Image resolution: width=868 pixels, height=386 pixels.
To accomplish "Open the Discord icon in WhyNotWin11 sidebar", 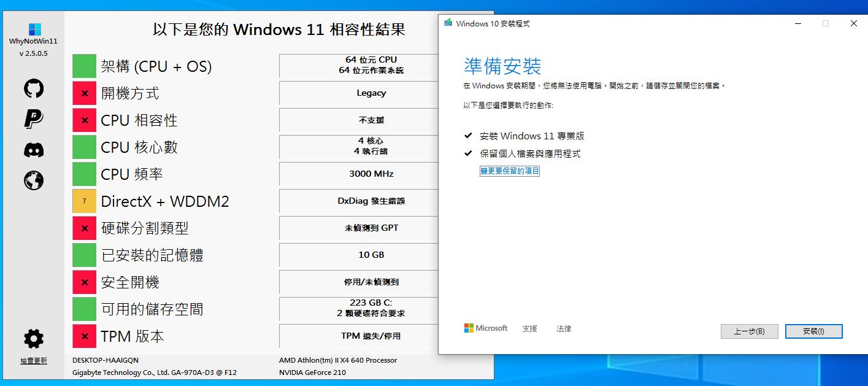I will [x=34, y=150].
